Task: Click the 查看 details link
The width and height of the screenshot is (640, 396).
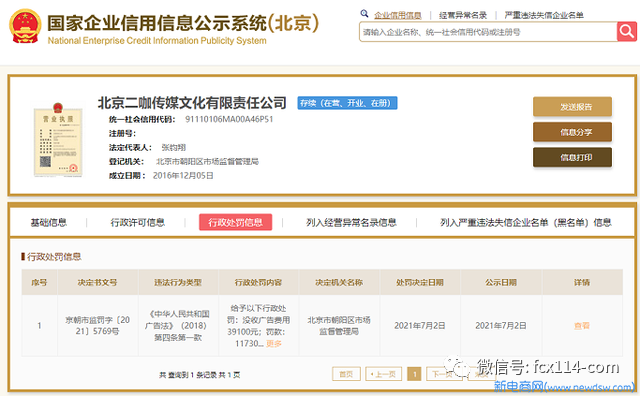Action: point(582,326)
